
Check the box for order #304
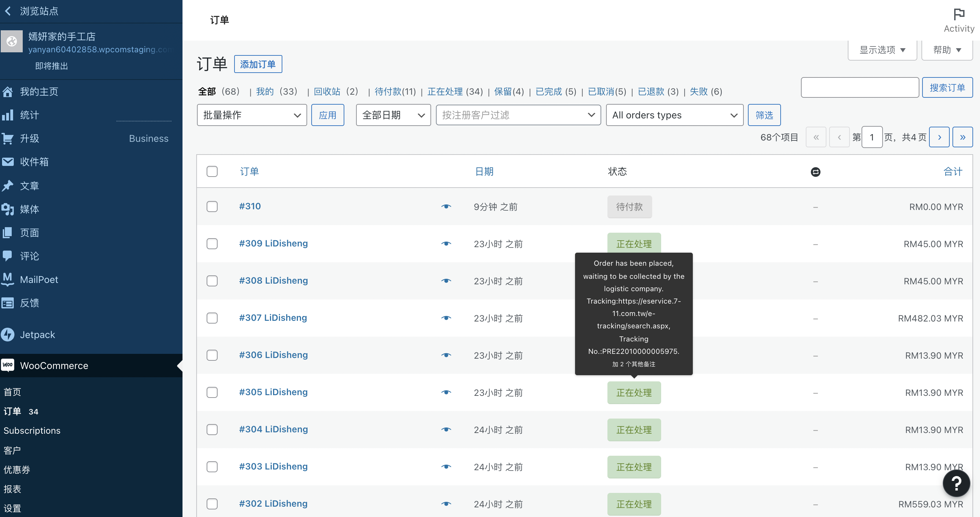click(212, 430)
